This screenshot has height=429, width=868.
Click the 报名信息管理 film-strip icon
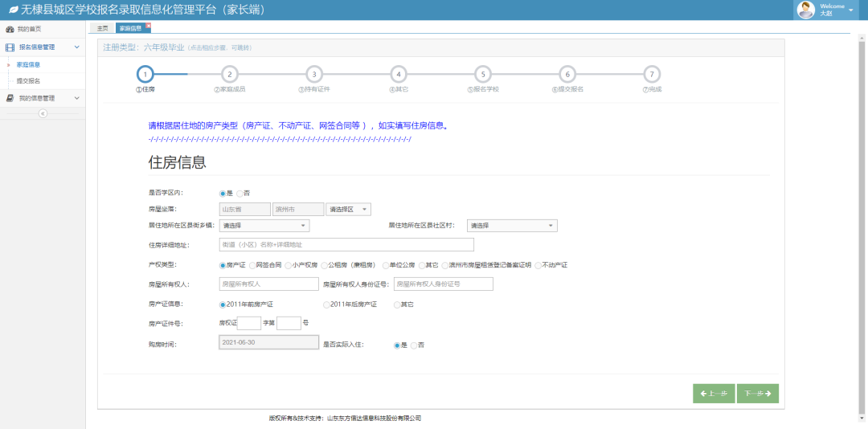(10, 47)
